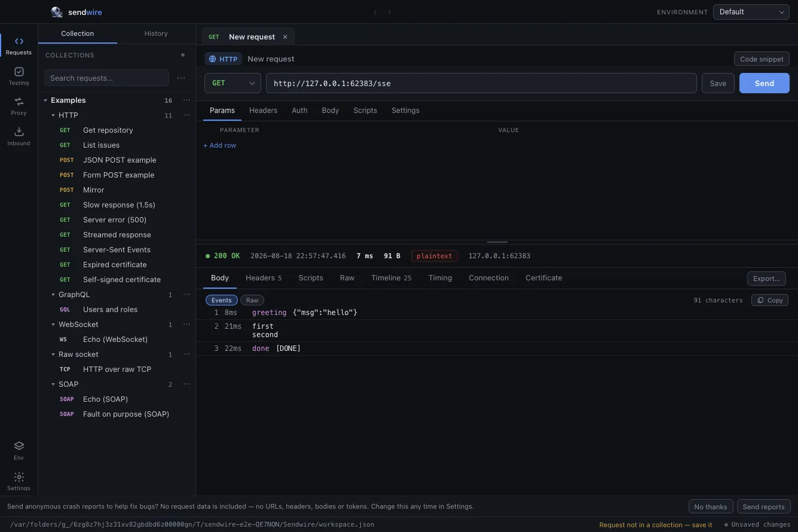Open the Requests sidebar section
The height and width of the screenshot is (532, 798).
pyautogui.click(x=19, y=45)
